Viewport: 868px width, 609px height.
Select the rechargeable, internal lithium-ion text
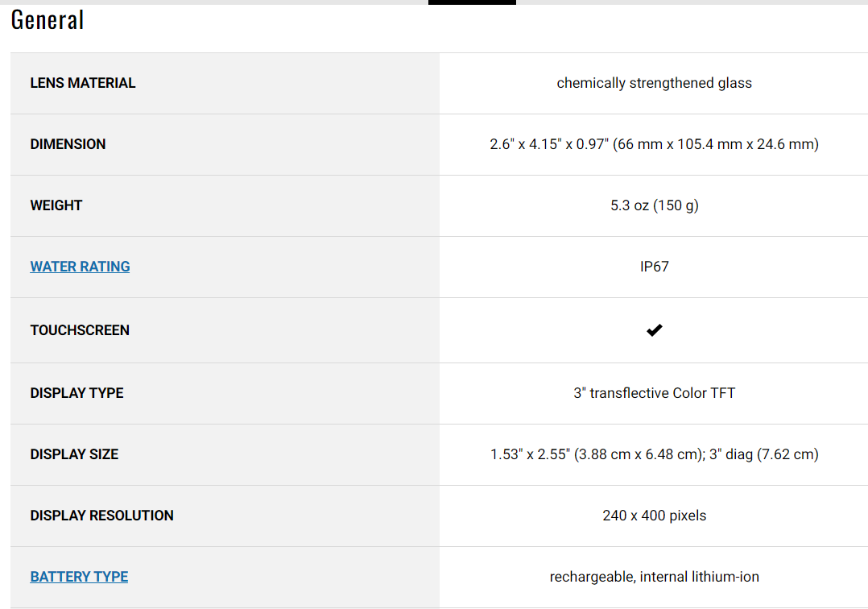point(655,577)
